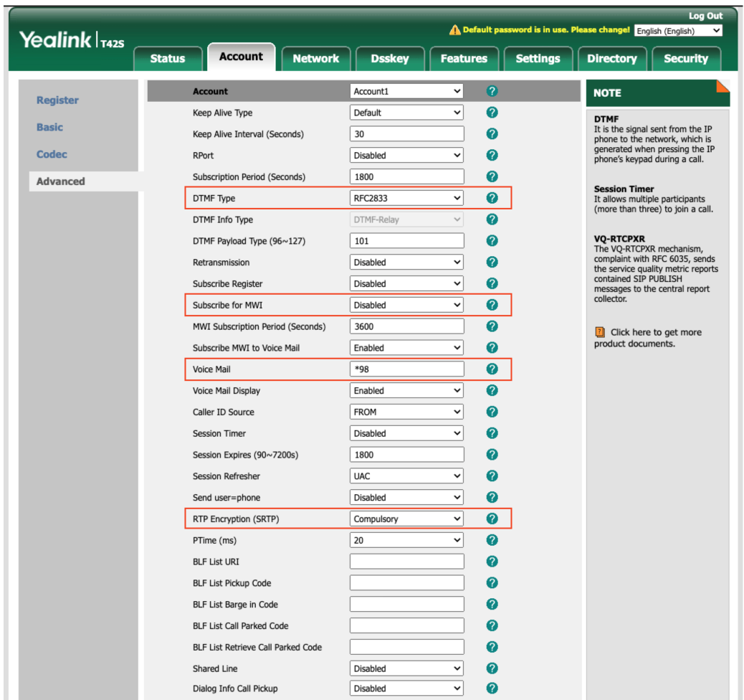Open help for RTP Encryption (SRTP)
This screenshot has height=700, width=744.
[x=492, y=519]
